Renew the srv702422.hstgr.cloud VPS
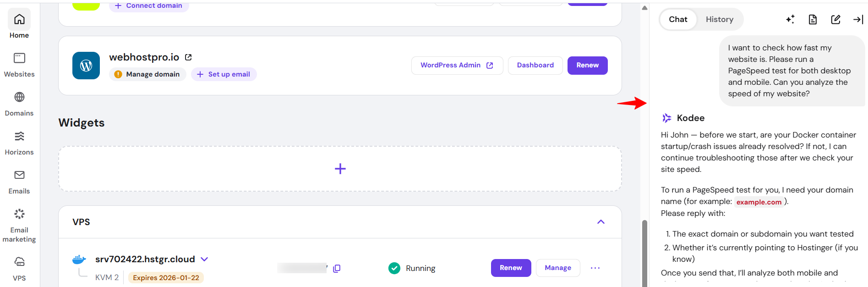This screenshot has width=868, height=287. coord(511,268)
